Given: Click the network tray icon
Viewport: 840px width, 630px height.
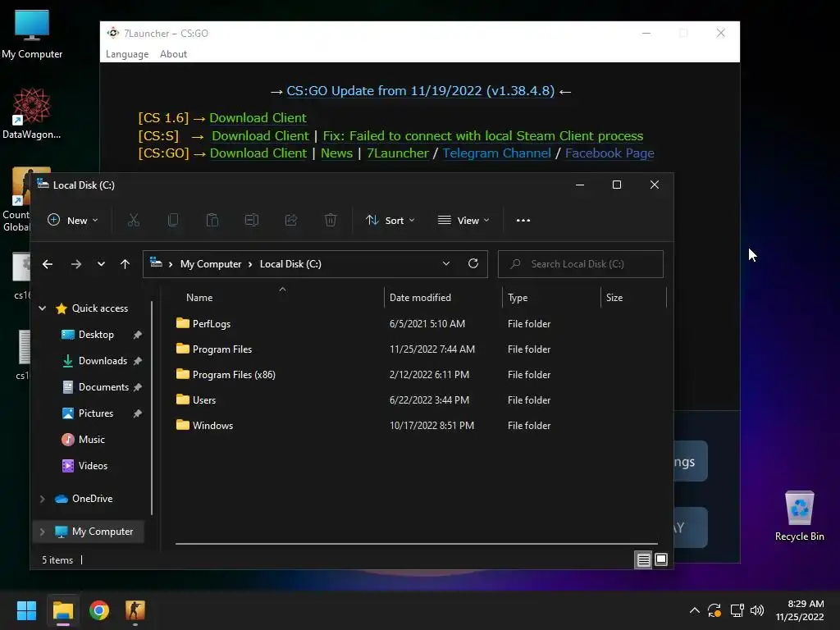Looking at the screenshot, I should coord(737,610).
